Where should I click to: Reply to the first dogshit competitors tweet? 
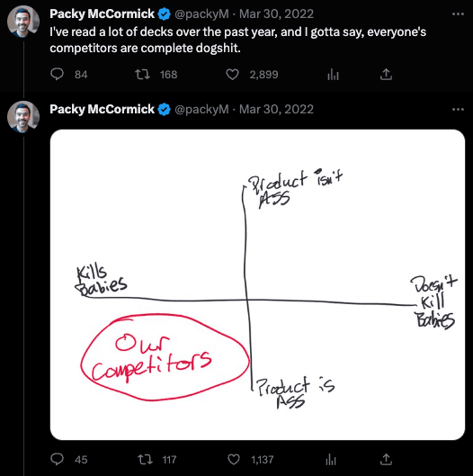pos(57,75)
